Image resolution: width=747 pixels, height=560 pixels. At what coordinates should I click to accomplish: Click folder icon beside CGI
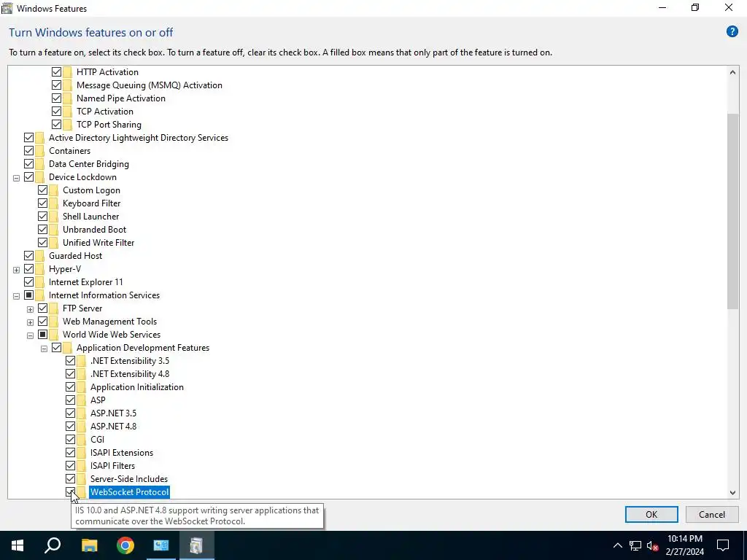(x=82, y=440)
